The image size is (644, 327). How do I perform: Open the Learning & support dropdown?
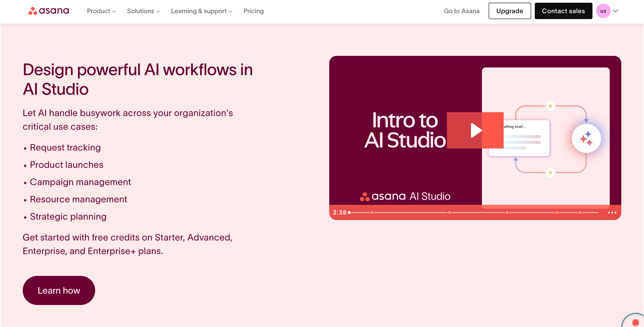[x=201, y=11]
